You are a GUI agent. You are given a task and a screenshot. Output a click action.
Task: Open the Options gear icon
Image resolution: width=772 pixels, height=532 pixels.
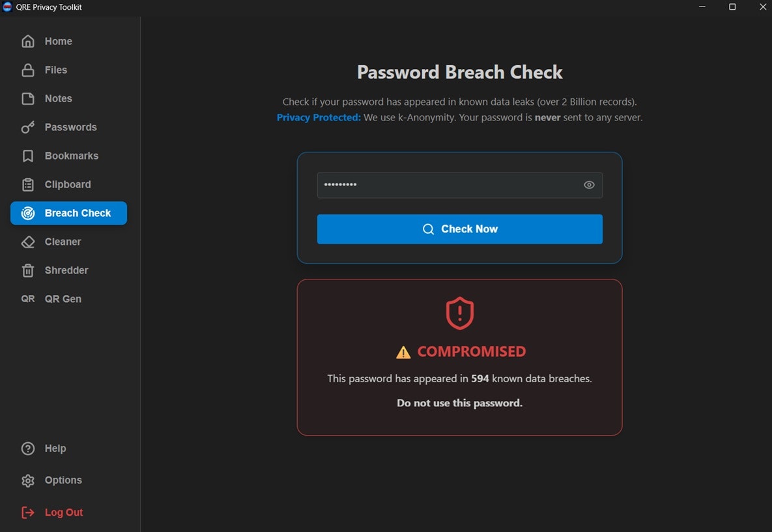28,480
